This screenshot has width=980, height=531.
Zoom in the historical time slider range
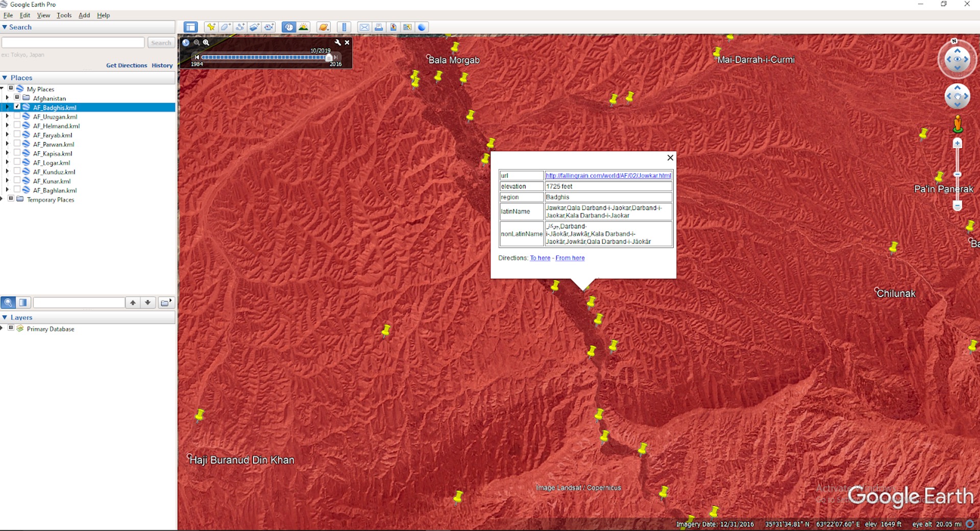(206, 43)
